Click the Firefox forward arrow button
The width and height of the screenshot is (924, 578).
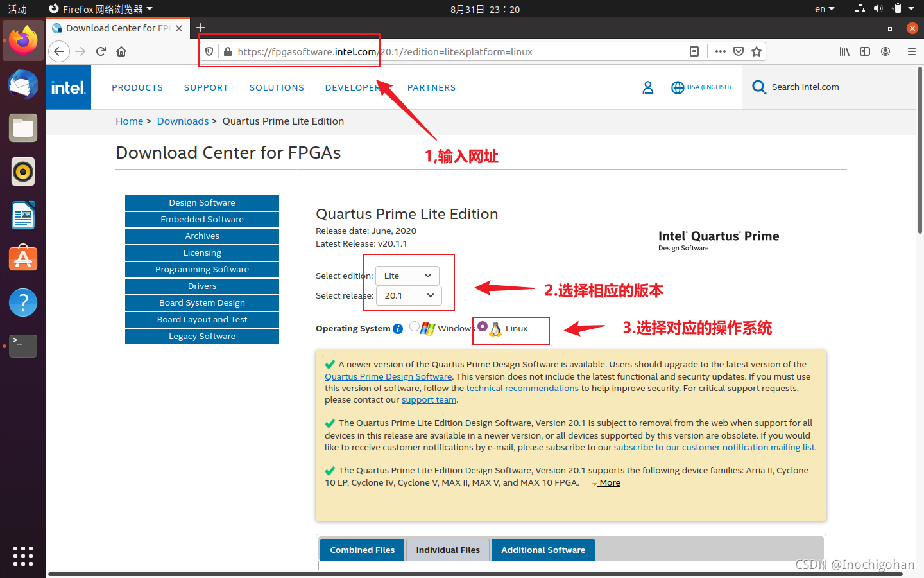(80, 51)
